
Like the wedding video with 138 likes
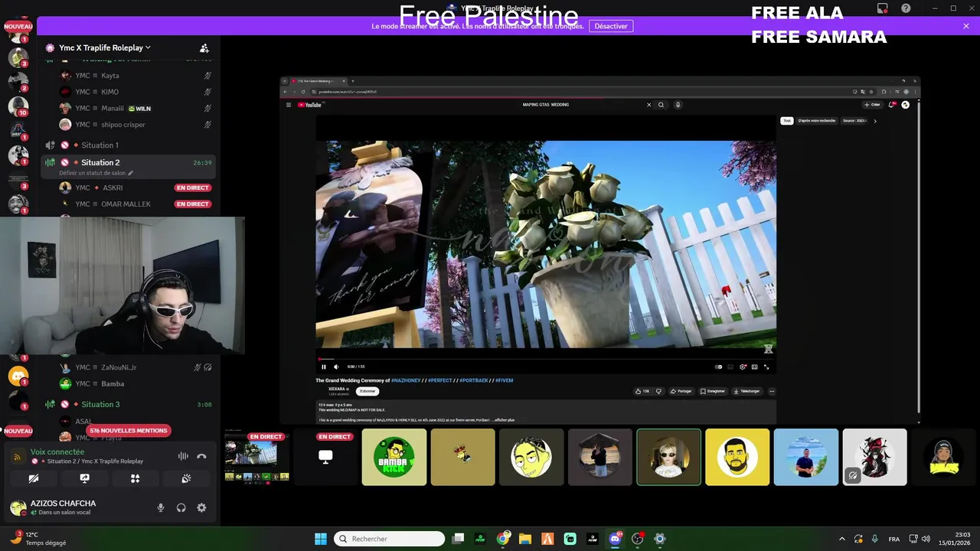(642, 391)
